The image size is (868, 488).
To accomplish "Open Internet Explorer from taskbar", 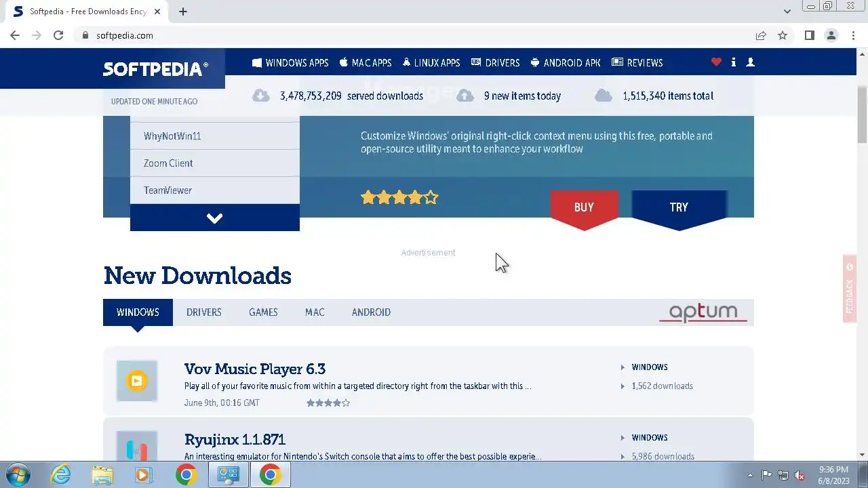I will [x=61, y=474].
